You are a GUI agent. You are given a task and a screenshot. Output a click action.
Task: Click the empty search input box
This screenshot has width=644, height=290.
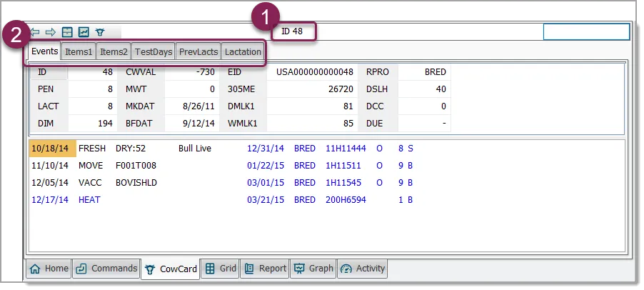(x=586, y=31)
